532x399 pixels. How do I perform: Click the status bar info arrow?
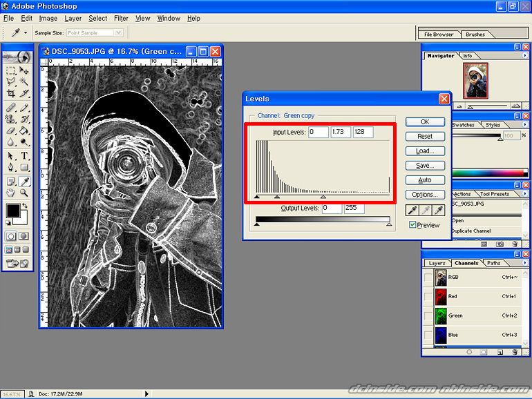click(146, 393)
